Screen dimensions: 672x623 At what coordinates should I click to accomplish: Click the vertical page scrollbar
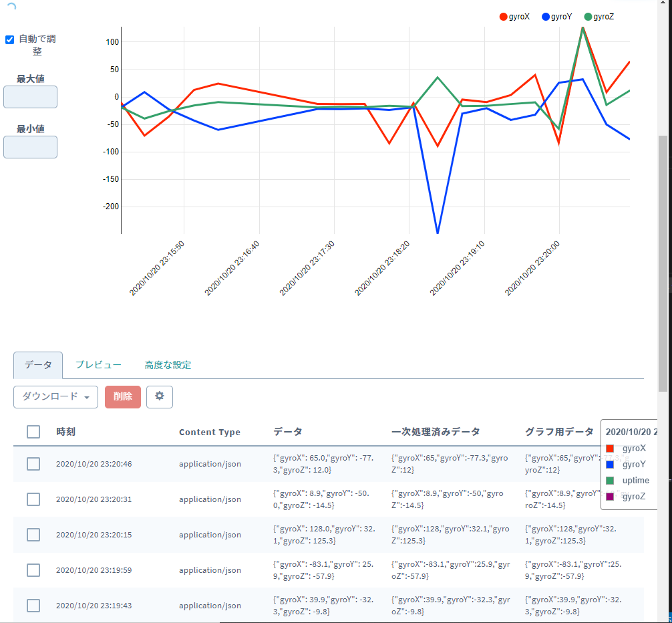tap(663, 263)
